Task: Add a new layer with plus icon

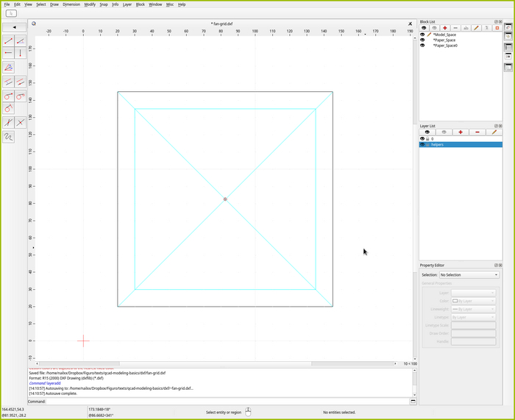Action: (x=461, y=132)
